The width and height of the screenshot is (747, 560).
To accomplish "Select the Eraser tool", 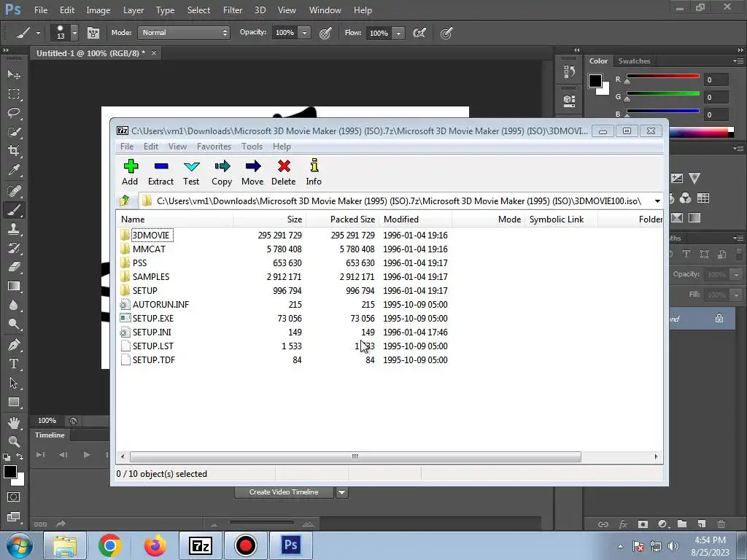I will [14, 267].
